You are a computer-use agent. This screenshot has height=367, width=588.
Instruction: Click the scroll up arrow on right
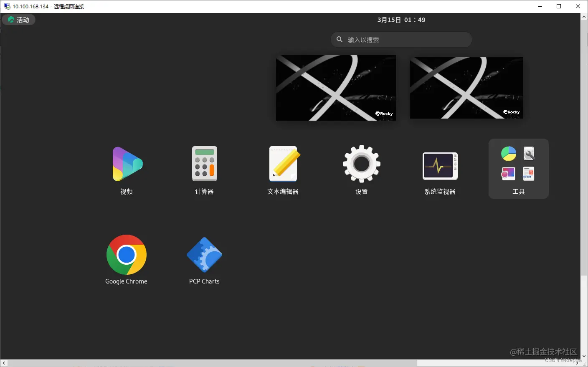[x=584, y=17]
